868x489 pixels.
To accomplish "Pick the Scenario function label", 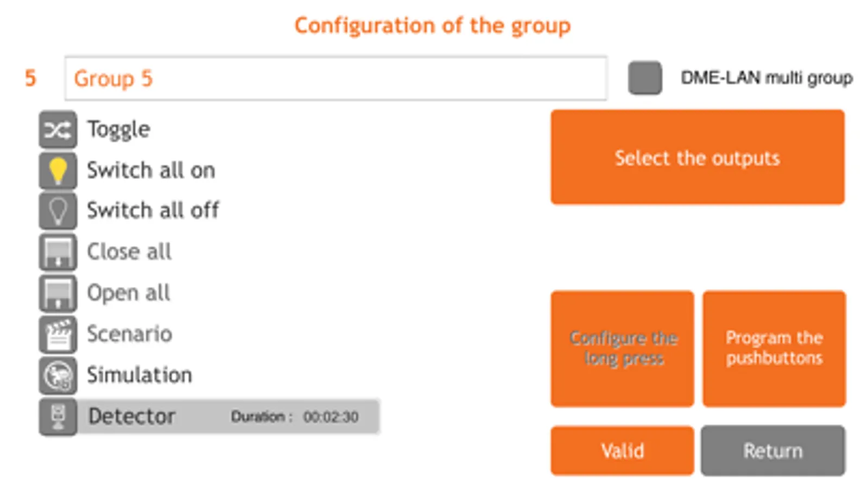I will click(x=129, y=334).
